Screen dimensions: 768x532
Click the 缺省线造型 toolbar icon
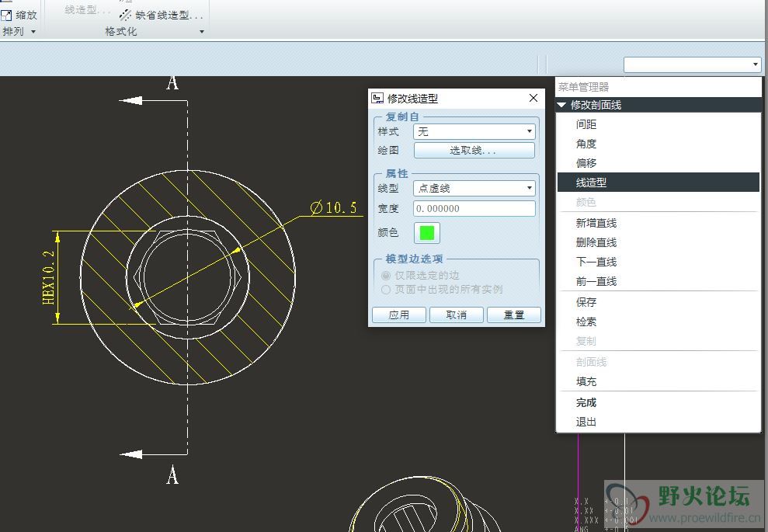pos(125,16)
